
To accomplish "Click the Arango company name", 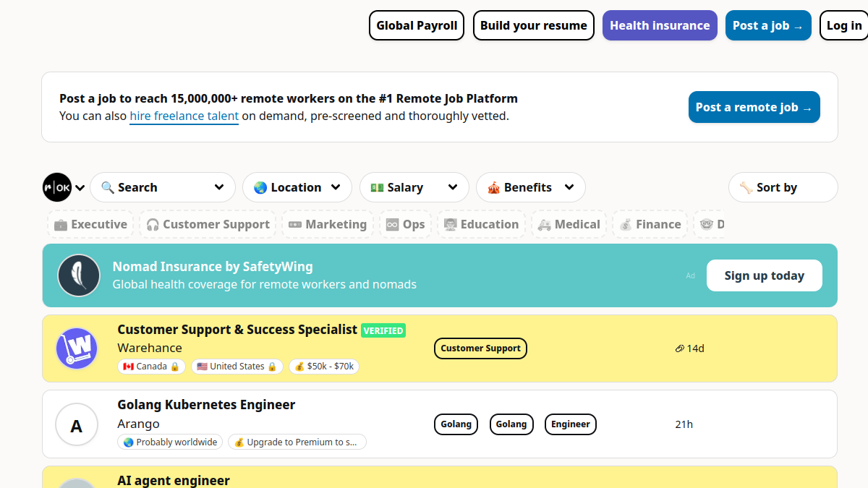I will coord(139,424).
